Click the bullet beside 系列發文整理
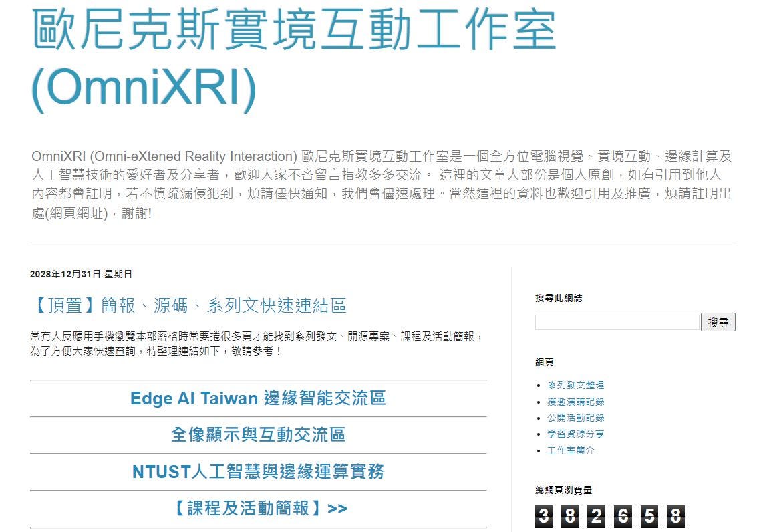Image resolution: width=761 pixels, height=532 pixels. (540, 385)
